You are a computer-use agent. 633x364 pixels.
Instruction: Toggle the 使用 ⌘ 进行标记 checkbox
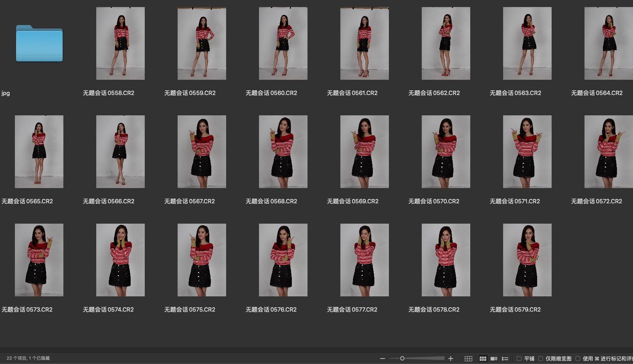[577, 359]
